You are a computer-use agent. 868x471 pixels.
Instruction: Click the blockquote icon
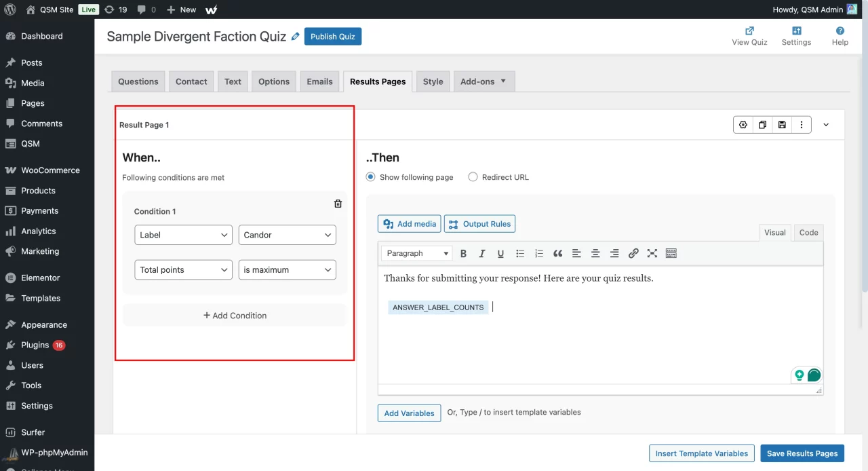(x=557, y=253)
